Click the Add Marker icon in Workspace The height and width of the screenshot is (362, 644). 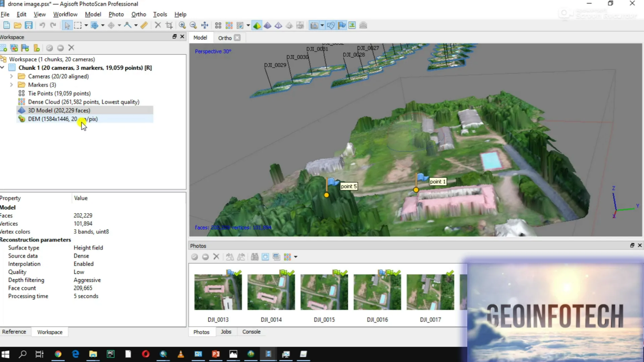point(25,48)
